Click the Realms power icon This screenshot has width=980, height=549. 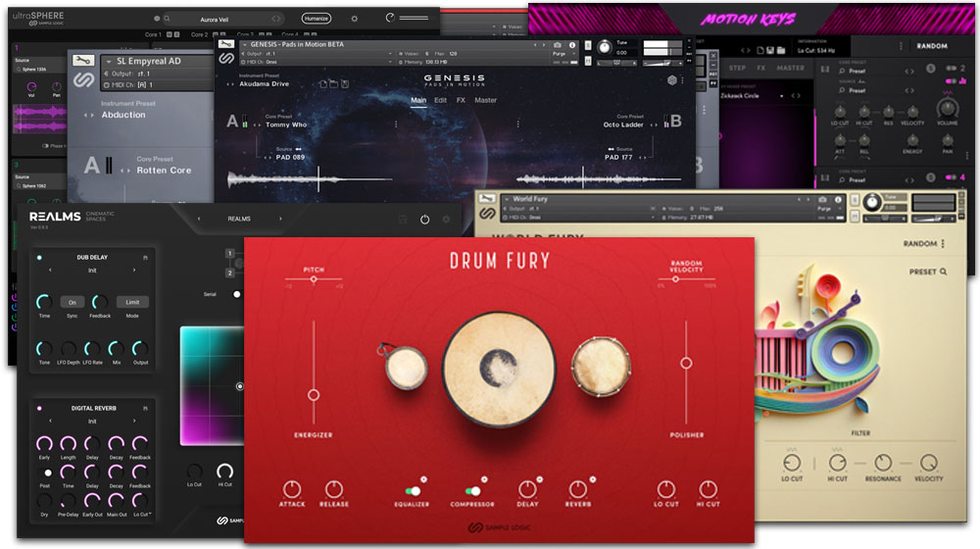pos(424,220)
